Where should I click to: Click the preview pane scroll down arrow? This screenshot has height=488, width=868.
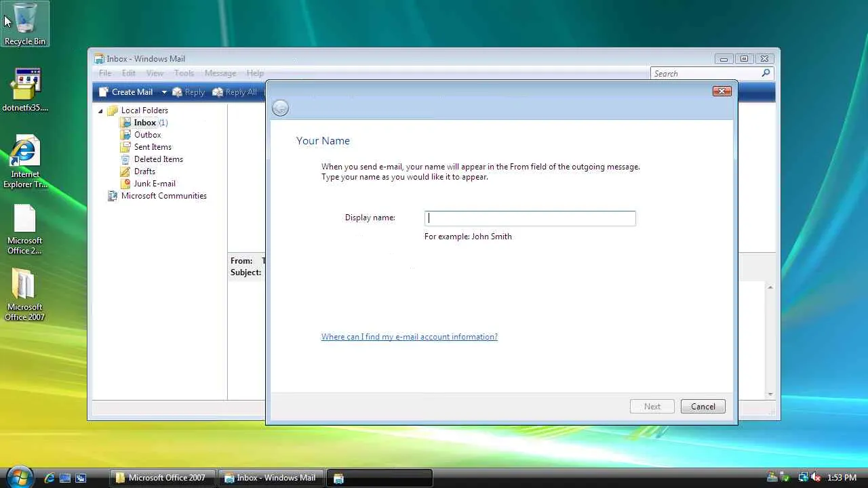770,394
